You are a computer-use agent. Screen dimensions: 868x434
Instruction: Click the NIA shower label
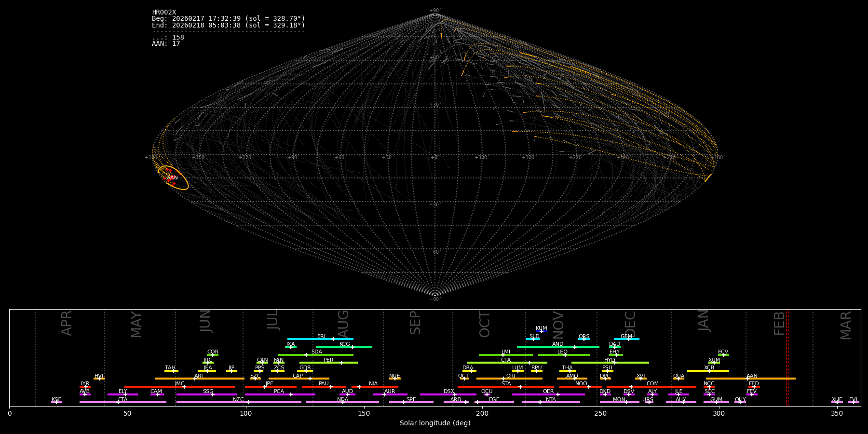pyautogui.click(x=373, y=384)
